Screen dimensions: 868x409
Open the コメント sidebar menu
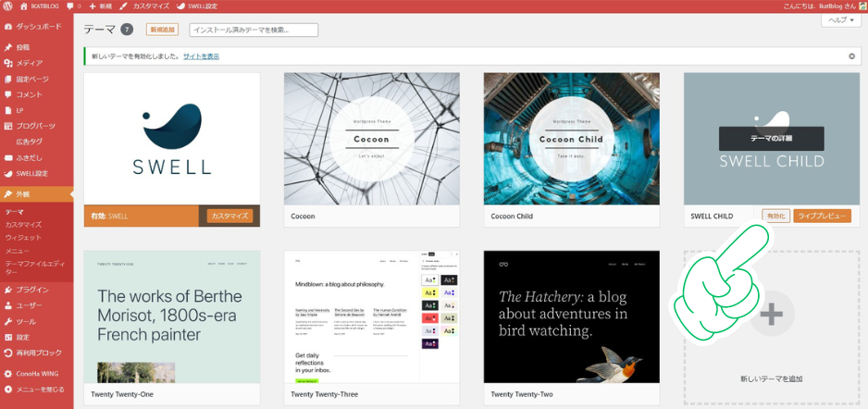[36, 94]
